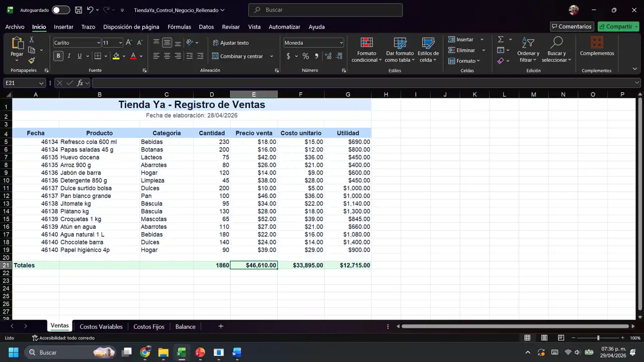Image resolution: width=644 pixels, height=362 pixels.
Task: Click the decrease decimal icon
Action: point(340,56)
